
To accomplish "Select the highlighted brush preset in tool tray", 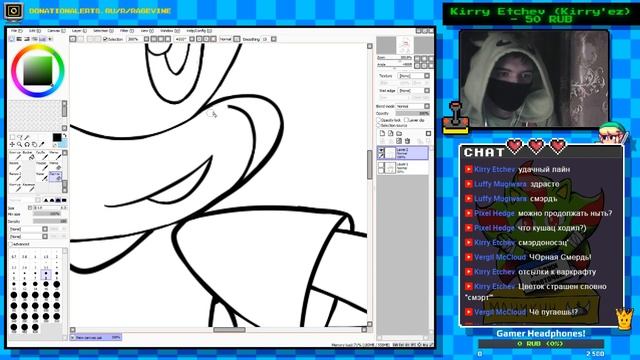I will 55,176.
